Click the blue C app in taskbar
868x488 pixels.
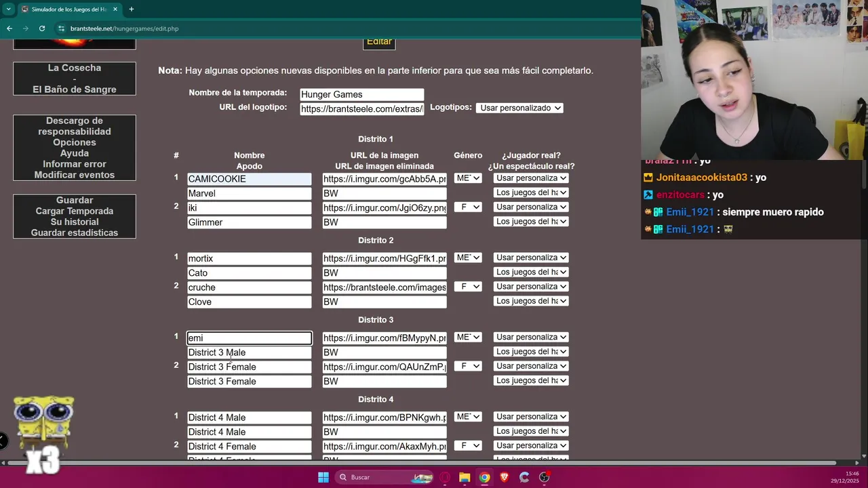[524, 477]
